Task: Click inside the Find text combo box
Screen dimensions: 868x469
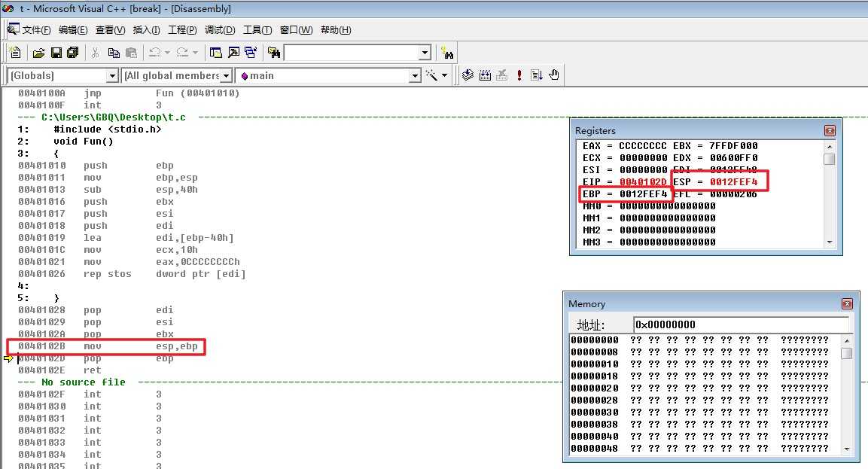Action: click(352, 53)
